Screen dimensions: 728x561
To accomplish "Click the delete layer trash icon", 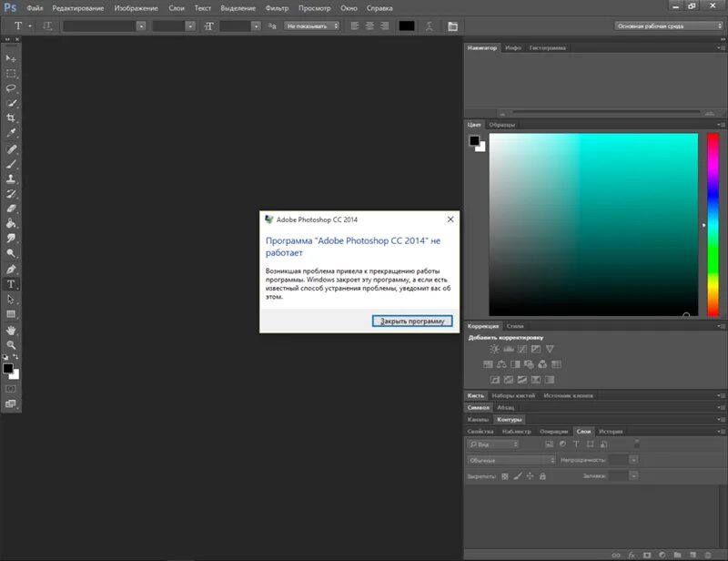I will (x=708, y=555).
